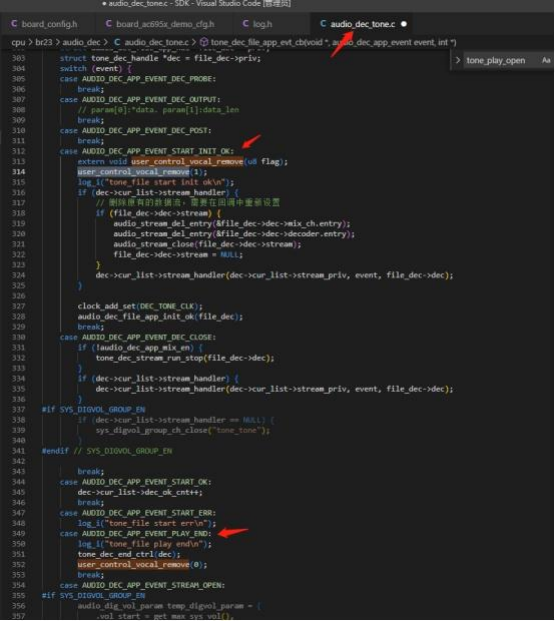Click tone_dec_stream_run_stop(file_dec->dec) line
This screenshot has height=621, width=555.
coord(185,358)
